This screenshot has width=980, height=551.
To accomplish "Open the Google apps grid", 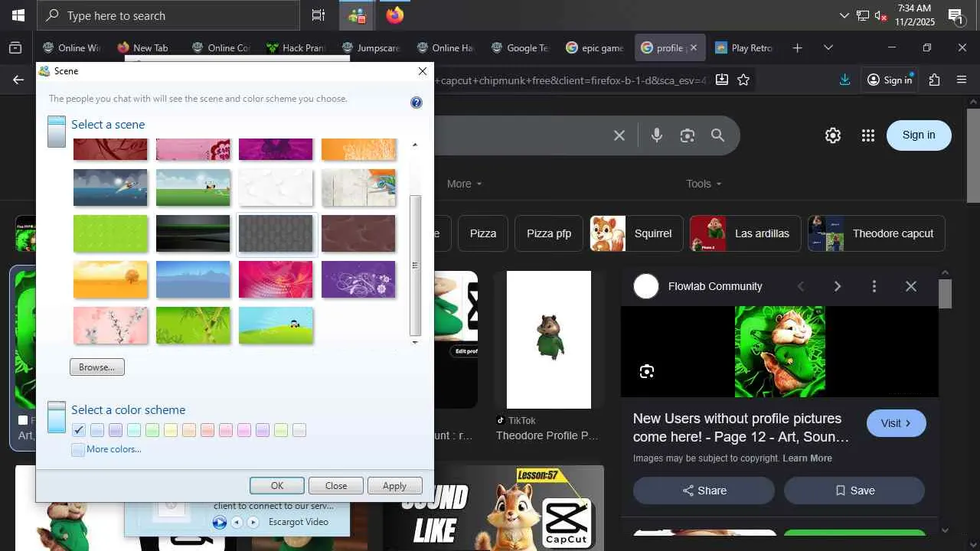I will (867, 135).
